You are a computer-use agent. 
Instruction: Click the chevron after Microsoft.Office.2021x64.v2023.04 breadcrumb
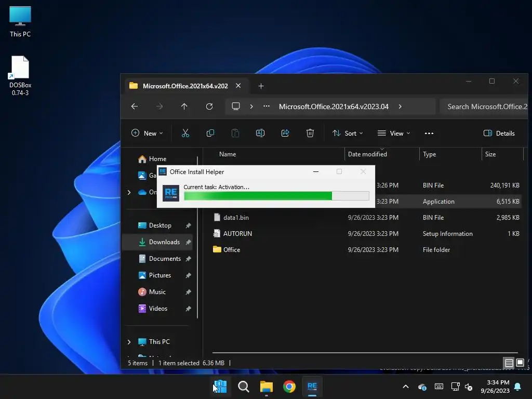click(400, 107)
